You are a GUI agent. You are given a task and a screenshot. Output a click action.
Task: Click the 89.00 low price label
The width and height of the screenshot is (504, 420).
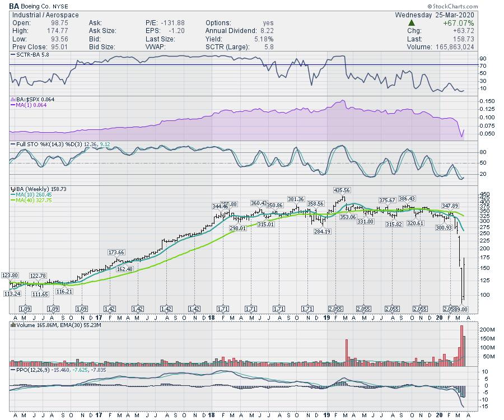(460, 309)
